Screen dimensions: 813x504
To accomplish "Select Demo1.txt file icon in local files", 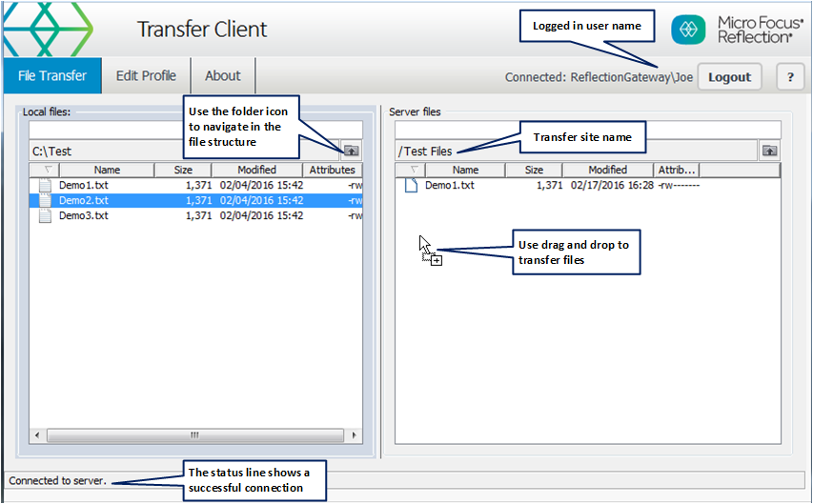I will pyautogui.click(x=46, y=185).
